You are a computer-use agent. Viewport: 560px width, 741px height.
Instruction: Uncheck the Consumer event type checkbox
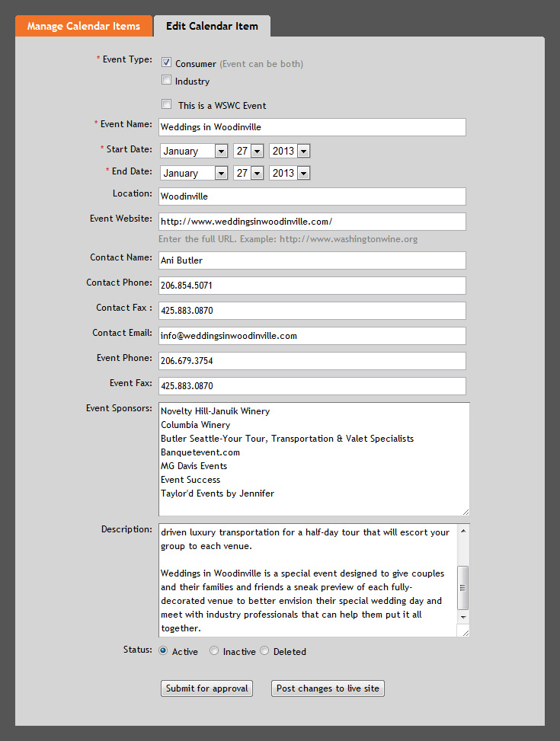[x=166, y=62]
